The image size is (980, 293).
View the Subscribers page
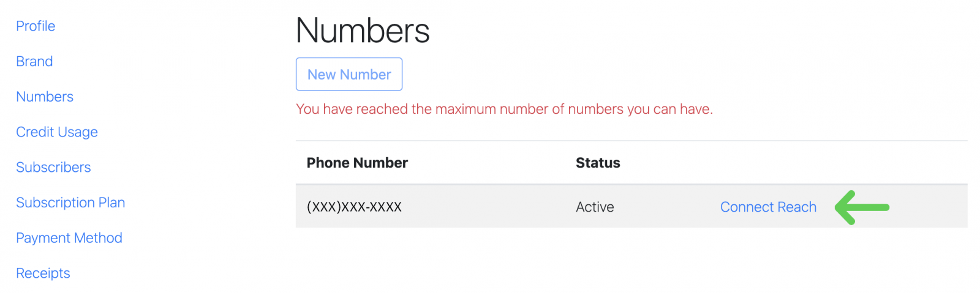click(53, 168)
